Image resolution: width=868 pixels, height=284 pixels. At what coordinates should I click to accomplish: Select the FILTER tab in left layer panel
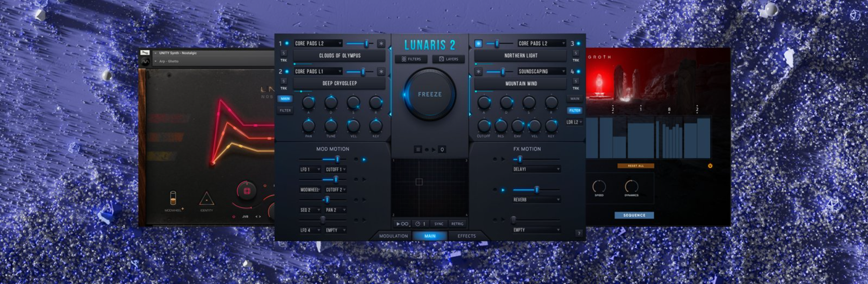click(285, 110)
